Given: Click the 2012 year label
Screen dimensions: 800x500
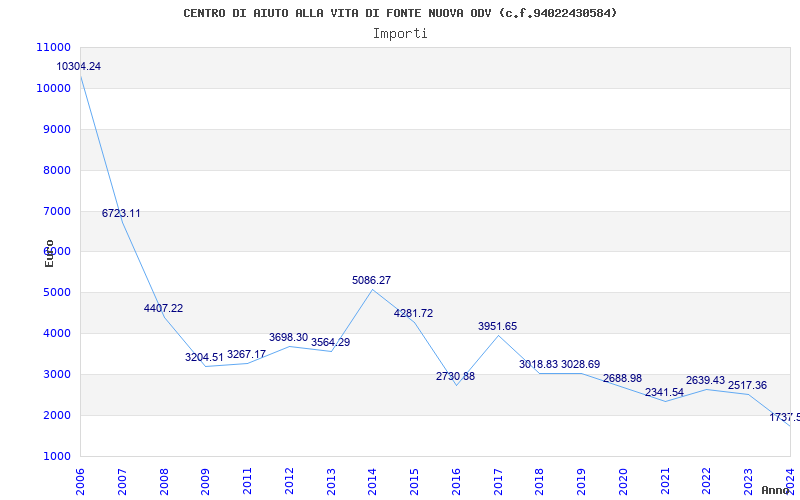Looking at the screenshot, I should click(x=289, y=480).
